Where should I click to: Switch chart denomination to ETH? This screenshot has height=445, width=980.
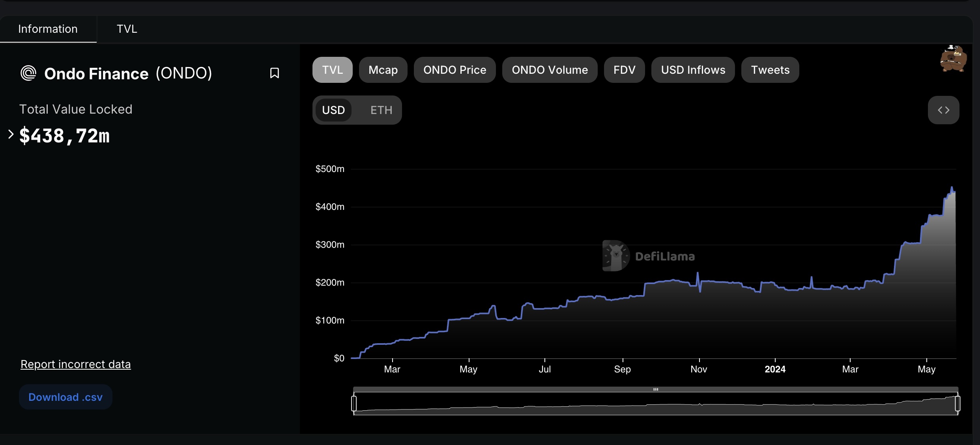point(381,110)
